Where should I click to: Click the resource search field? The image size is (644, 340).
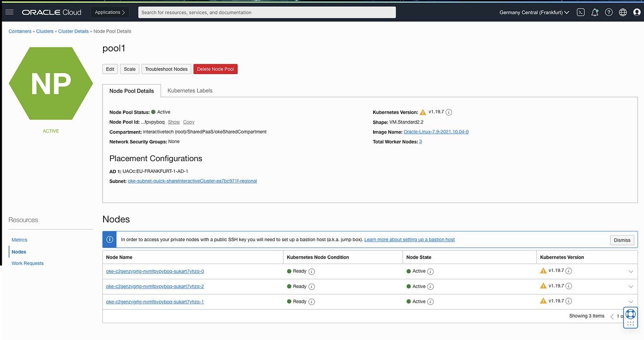267,12
